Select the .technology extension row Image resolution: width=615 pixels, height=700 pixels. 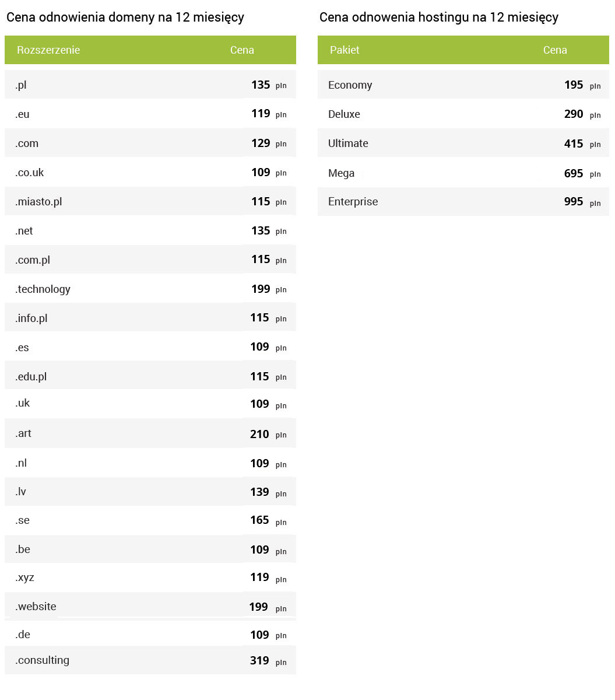click(x=150, y=289)
